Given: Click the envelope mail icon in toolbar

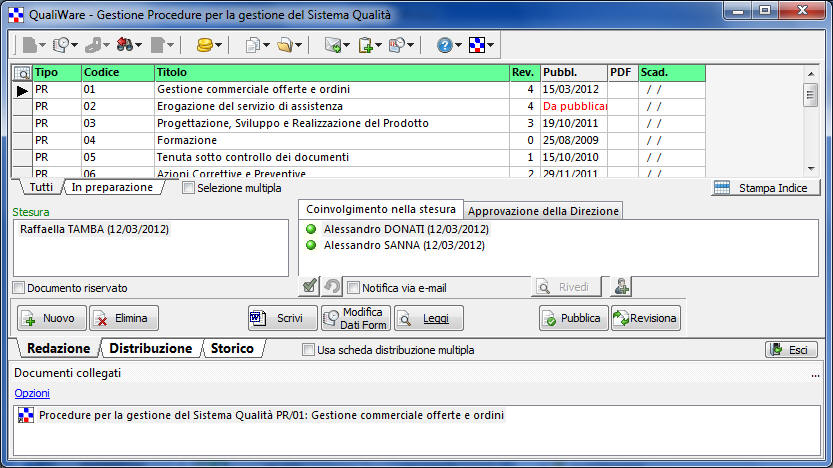Looking at the screenshot, I should point(332,45).
